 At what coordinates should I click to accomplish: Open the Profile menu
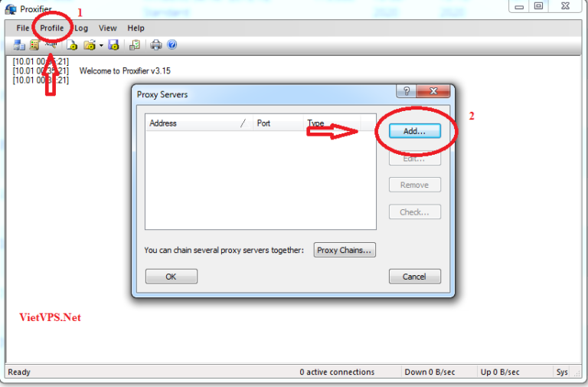click(52, 28)
